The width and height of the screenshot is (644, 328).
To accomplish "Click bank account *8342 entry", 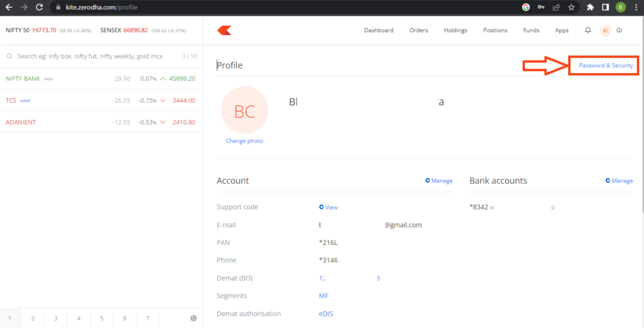I will coord(512,207).
